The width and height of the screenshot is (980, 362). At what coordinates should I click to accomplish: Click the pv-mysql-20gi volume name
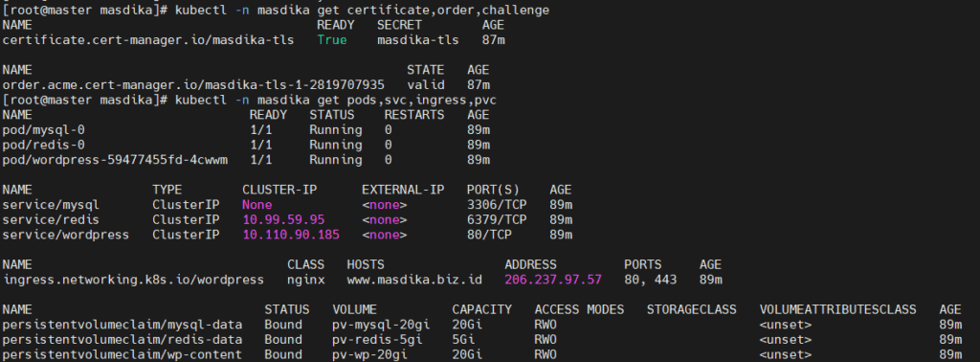click(377, 325)
